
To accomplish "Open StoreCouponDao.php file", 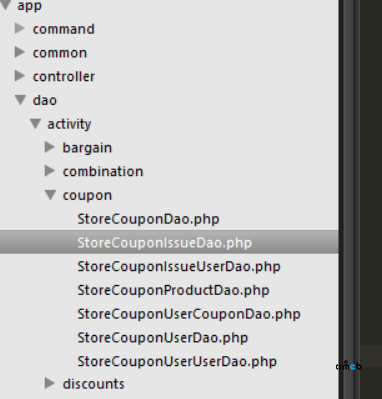I will (x=148, y=219).
